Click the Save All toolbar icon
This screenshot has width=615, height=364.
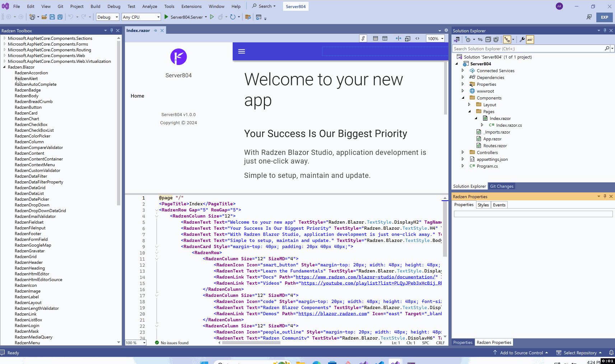[60, 17]
